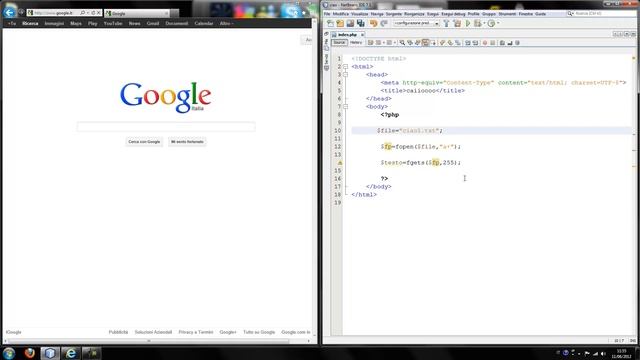Click the Undo arrow in NetBeans toolbar
Image resolution: width=640 pixels, height=360 pixels.
pos(373,24)
